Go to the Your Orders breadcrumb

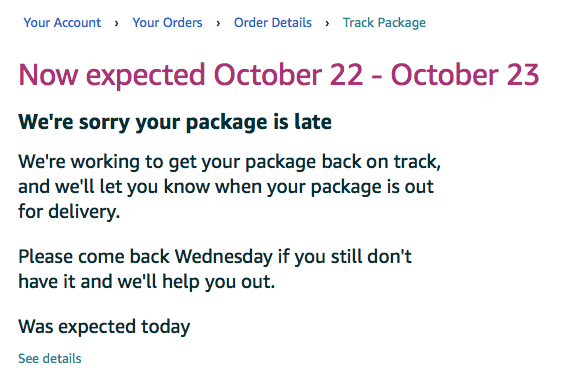pos(167,23)
